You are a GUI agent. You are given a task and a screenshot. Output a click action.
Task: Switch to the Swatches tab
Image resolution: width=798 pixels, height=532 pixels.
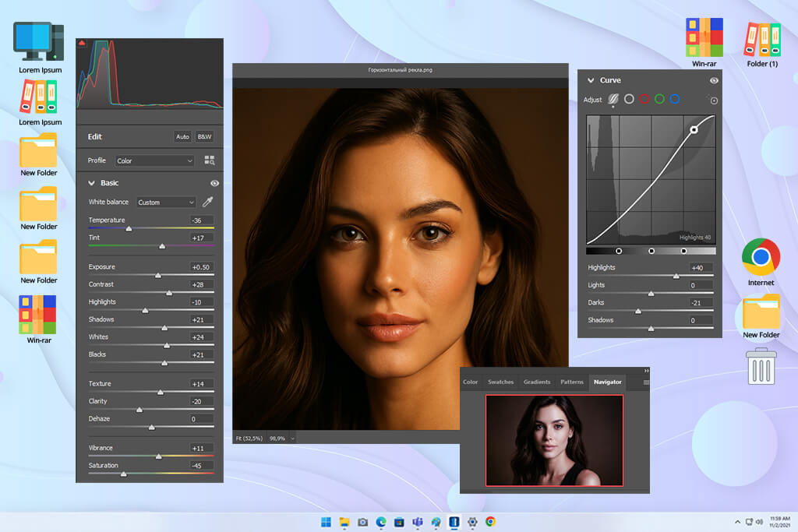[501, 382]
